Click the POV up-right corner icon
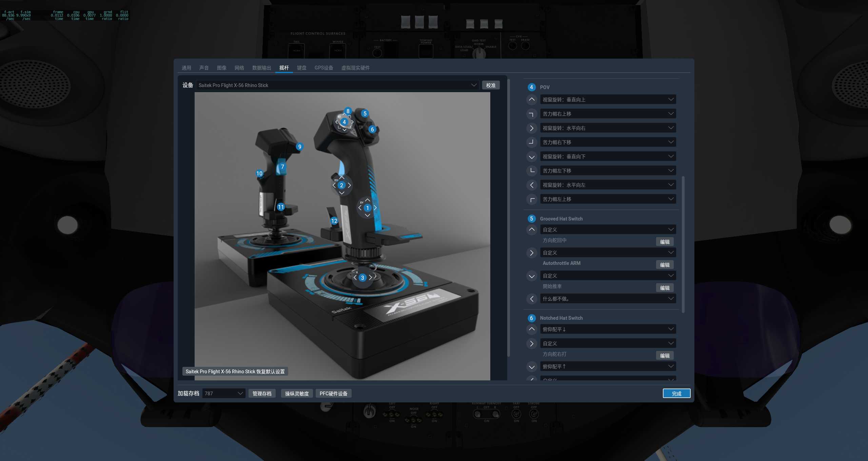The height and width of the screenshot is (461, 868). (x=532, y=114)
